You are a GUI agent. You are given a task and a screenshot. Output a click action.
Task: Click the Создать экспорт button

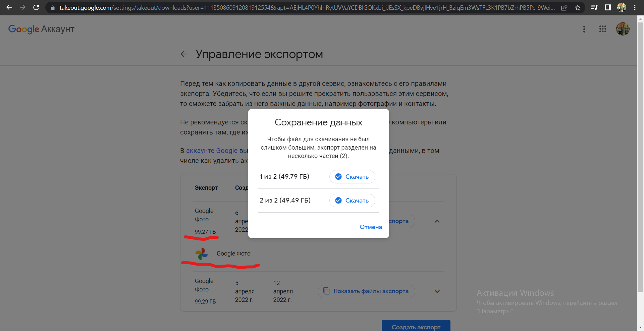pyautogui.click(x=416, y=326)
